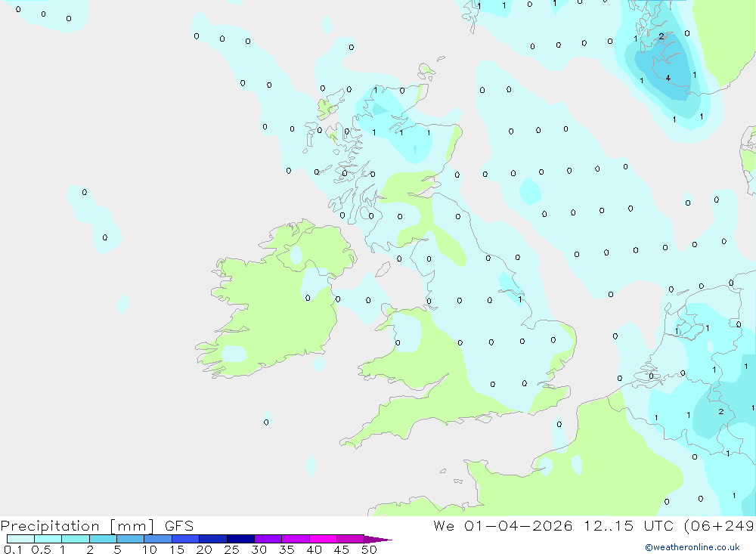Image resolution: width=756 pixels, height=554 pixels.
Task: Click the '45' legend scale label
Action: click(x=342, y=549)
